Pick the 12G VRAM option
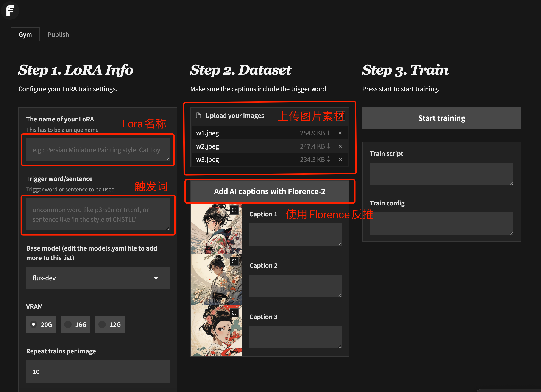Image resolution: width=541 pixels, height=392 pixels. 102,324
